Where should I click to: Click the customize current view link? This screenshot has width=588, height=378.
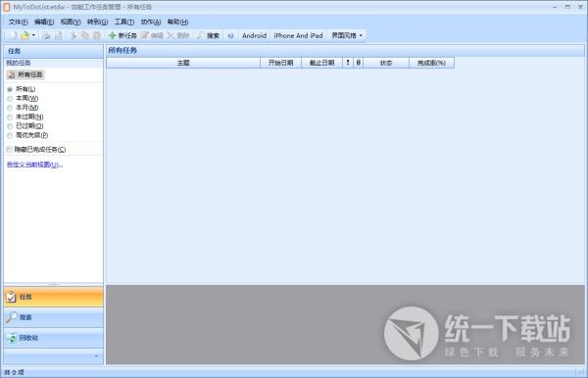34,165
